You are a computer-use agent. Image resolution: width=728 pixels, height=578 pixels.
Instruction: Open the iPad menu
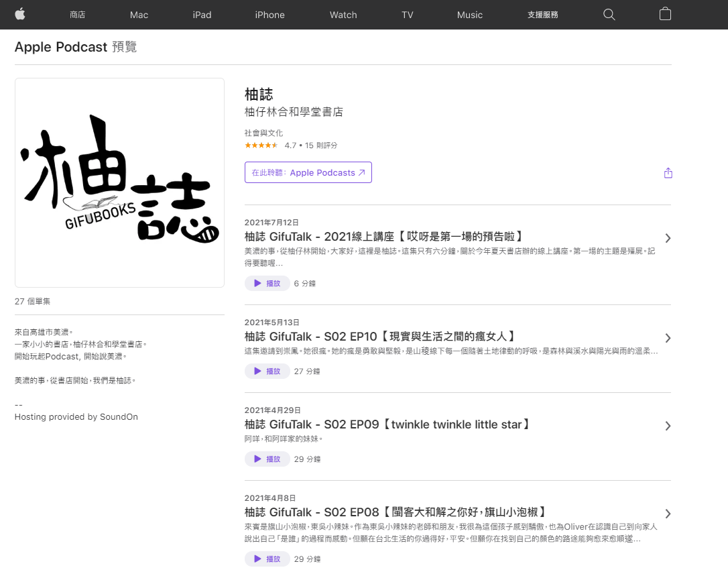pos(202,15)
